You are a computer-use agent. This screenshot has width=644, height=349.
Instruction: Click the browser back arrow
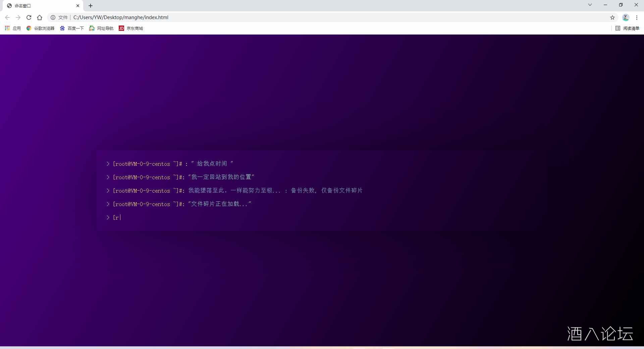click(x=7, y=17)
